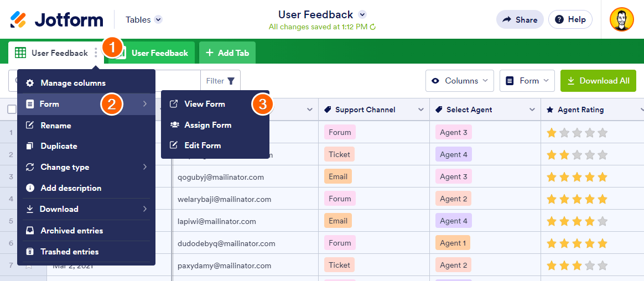The height and width of the screenshot is (281, 644).
Task: Click the Jotform logo icon
Action: coord(18,20)
